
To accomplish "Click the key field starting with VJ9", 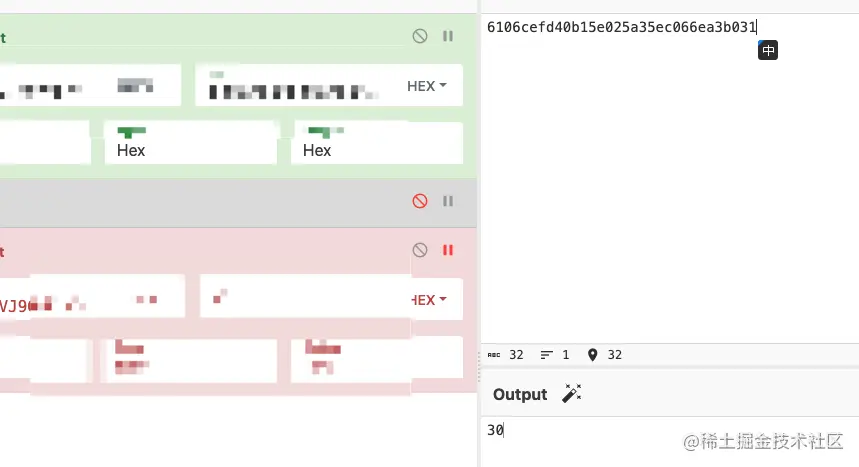I will [x=92, y=297].
